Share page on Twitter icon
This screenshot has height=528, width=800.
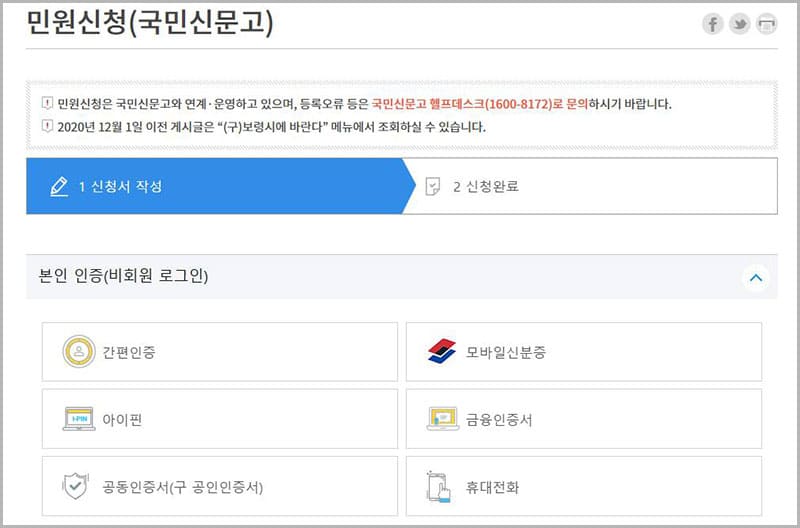click(739, 24)
